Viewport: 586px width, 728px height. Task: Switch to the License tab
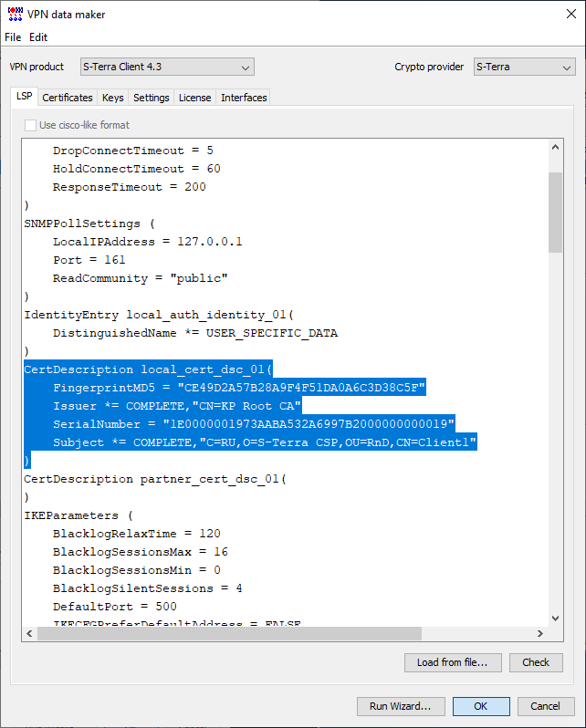click(194, 98)
